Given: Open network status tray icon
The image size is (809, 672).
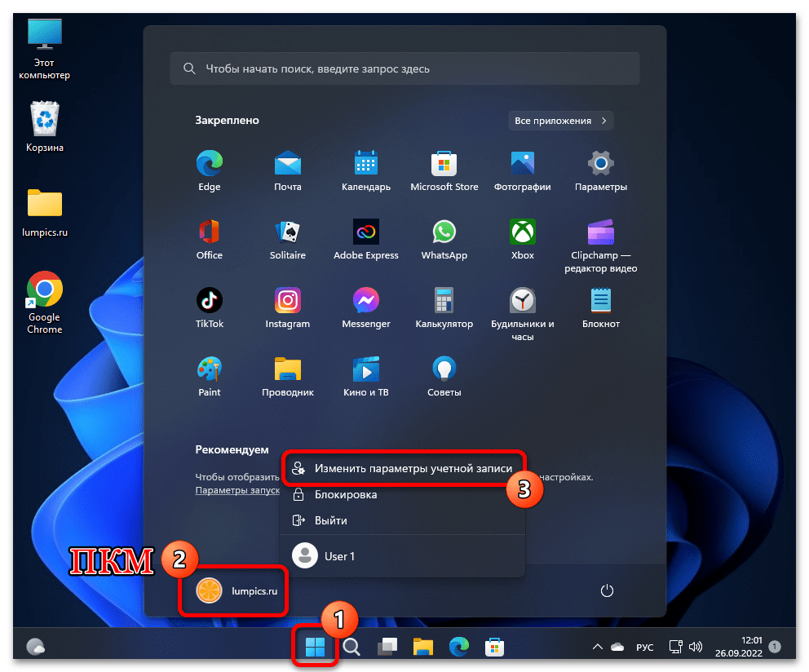Looking at the screenshot, I should click(675, 646).
